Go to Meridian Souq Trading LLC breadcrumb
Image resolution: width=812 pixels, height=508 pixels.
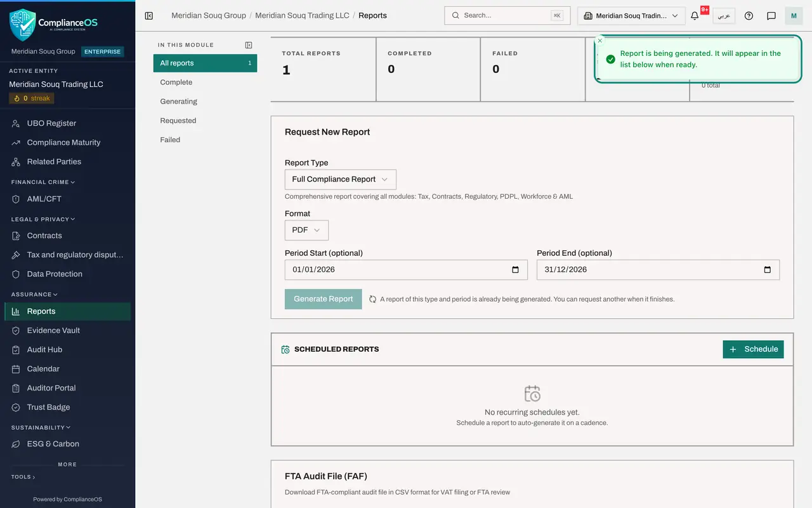[302, 15]
